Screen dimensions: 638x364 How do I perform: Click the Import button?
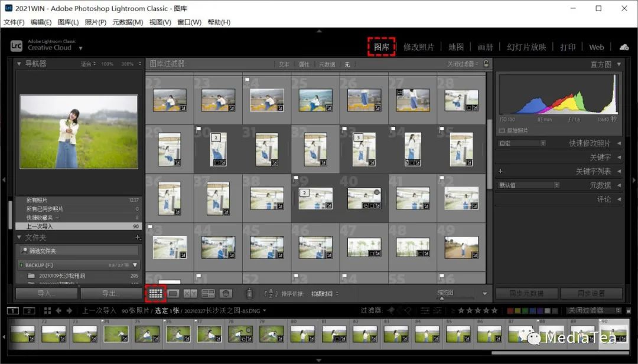47,293
